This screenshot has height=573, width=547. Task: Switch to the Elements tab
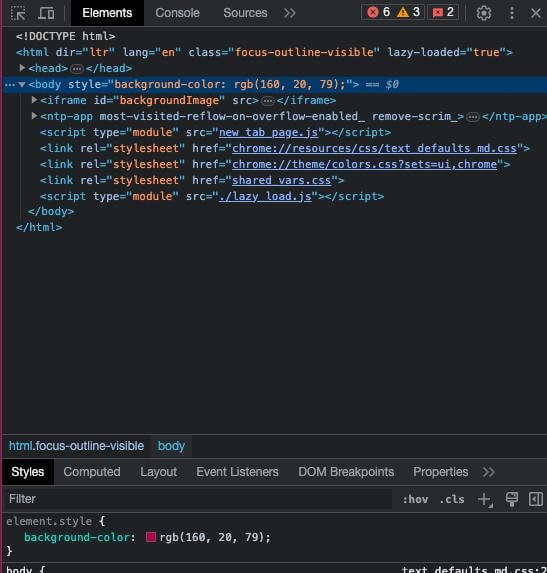tap(107, 13)
